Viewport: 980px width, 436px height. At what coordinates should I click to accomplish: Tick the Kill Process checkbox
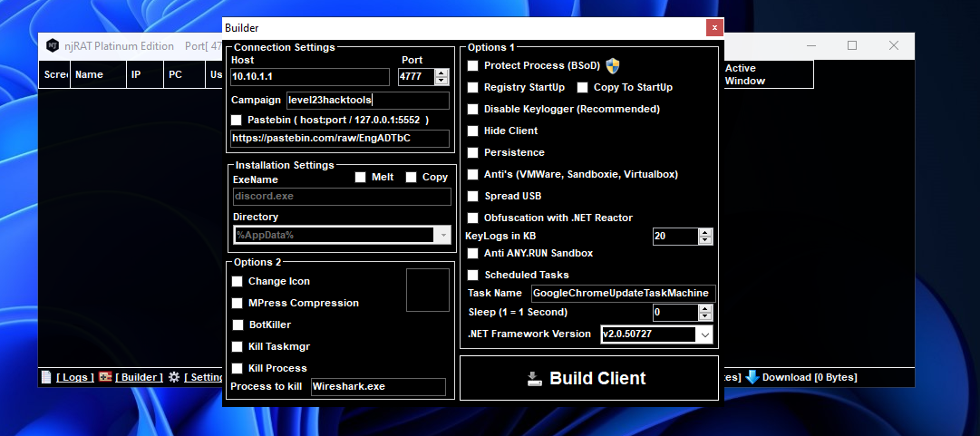(237, 369)
